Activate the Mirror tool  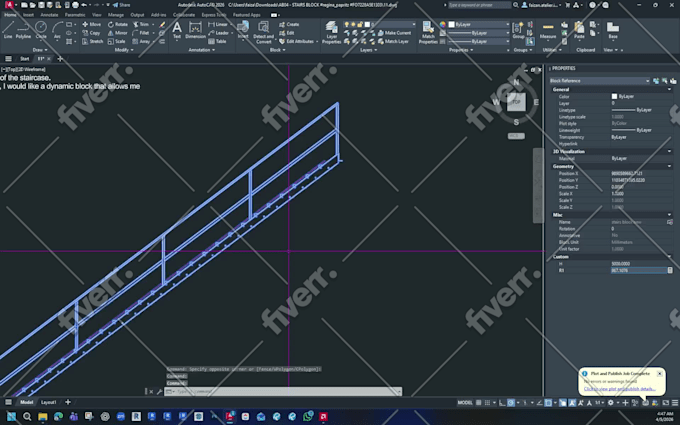(118, 33)
